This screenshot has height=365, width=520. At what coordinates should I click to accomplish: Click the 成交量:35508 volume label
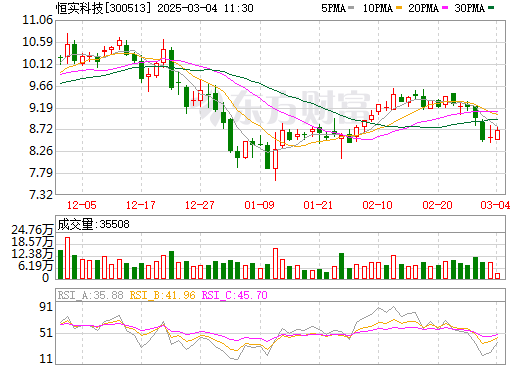tap(93, 224)
